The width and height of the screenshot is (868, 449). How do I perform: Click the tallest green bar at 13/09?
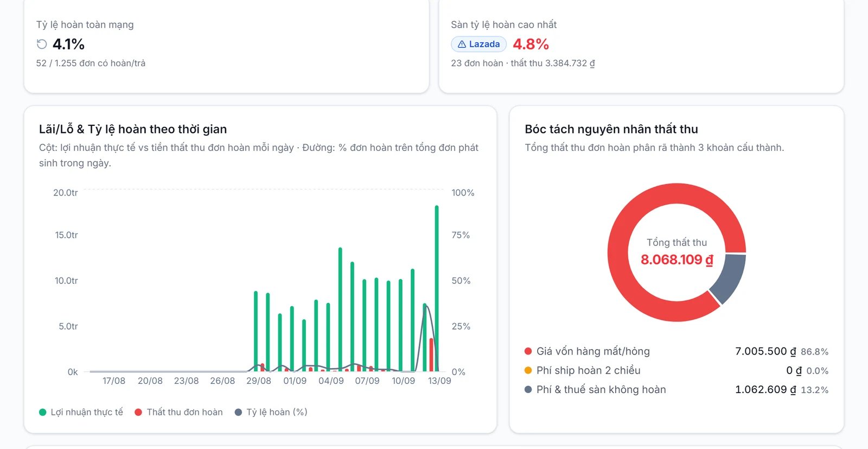pos(437,288)
